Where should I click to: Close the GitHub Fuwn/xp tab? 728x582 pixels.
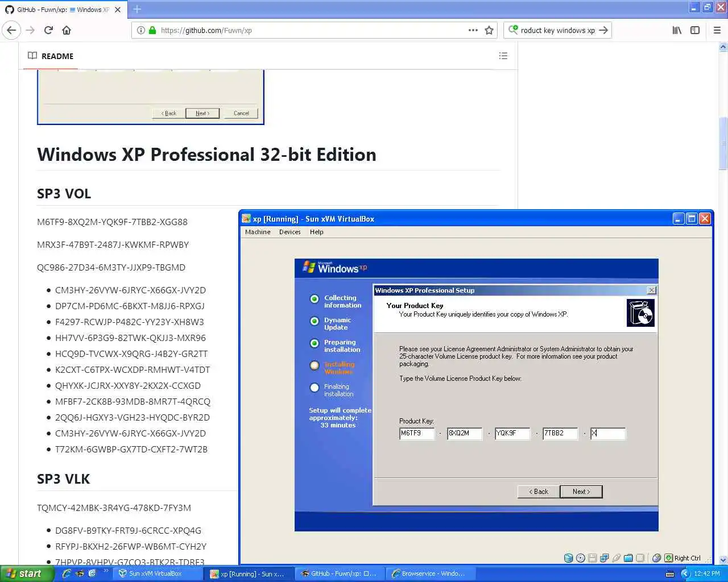pyautogui.click(x=118, y=10)
